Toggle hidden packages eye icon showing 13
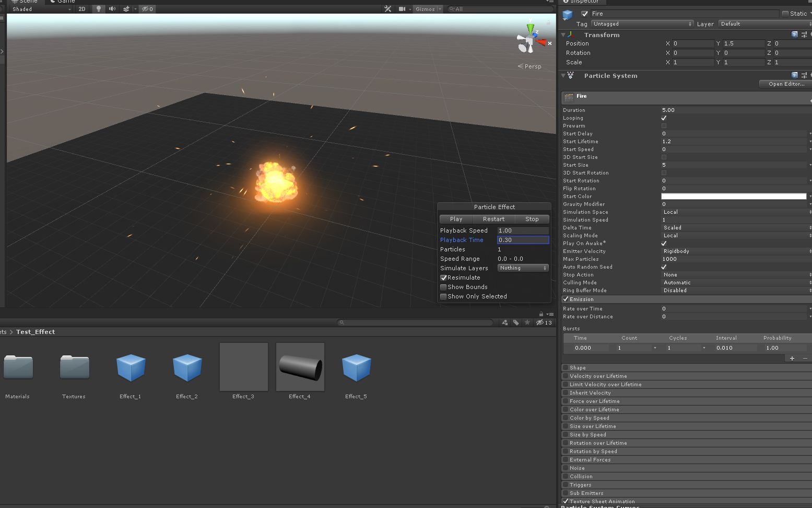812x508 pixels. [x=544, y=322]
